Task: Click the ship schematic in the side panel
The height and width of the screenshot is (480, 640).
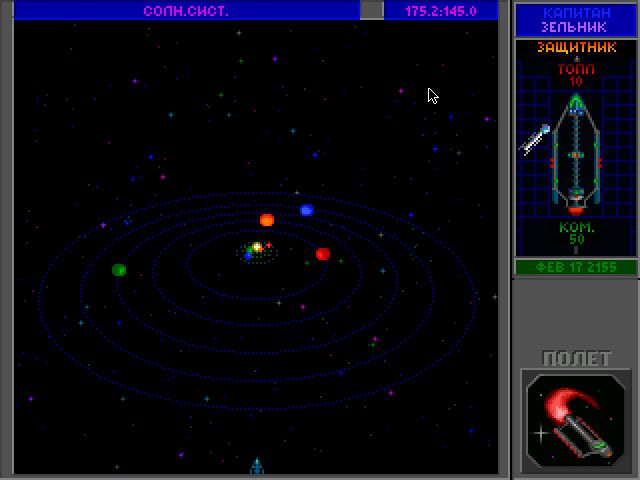Action: [x=576, y=155]
